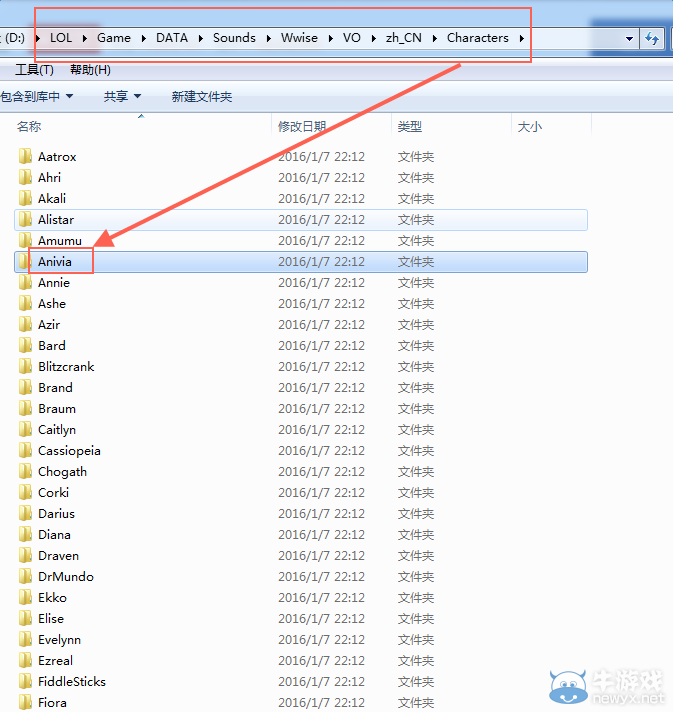Image resolution: width=673 pixels, height=712 pixels.
Task: Select the Draven folder icon
Action: click(x=25, y=555)
